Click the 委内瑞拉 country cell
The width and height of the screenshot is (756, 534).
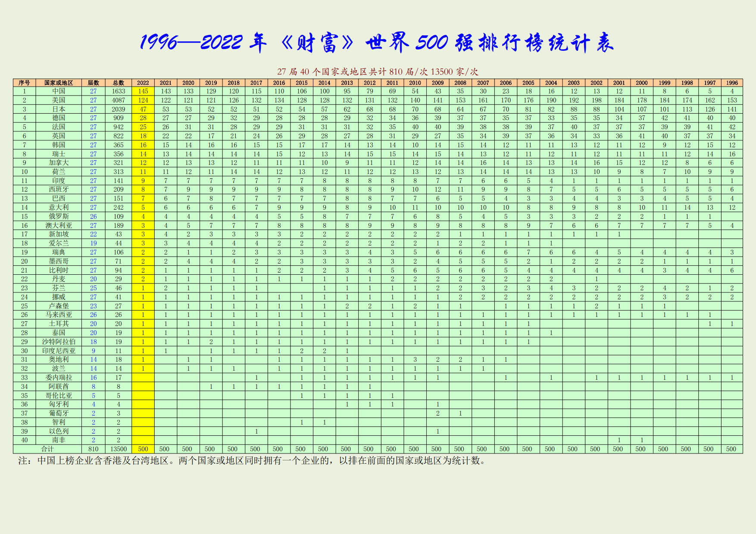click(59, 378)
